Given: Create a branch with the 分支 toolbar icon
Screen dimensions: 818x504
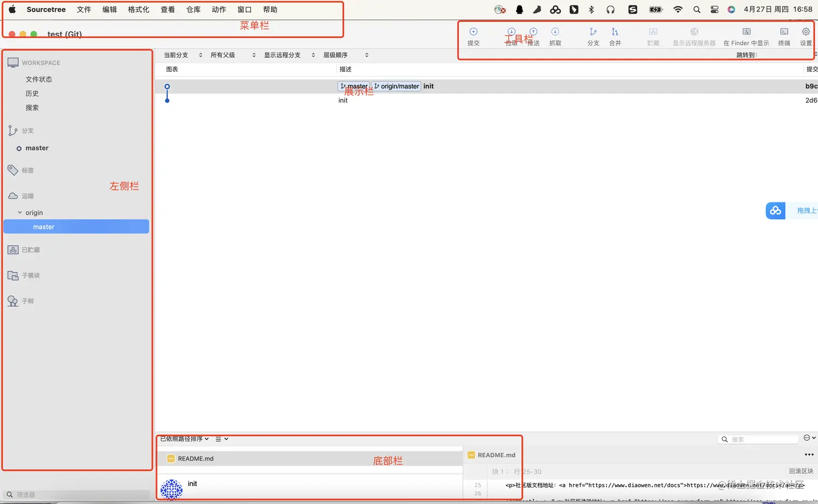Looking at the screenshot, I should point(593,32).
